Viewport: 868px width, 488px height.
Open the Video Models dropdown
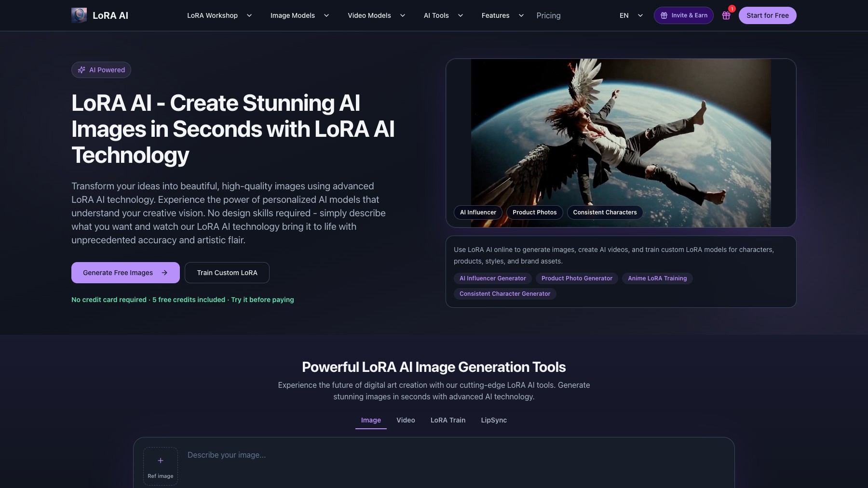(376, 15)
